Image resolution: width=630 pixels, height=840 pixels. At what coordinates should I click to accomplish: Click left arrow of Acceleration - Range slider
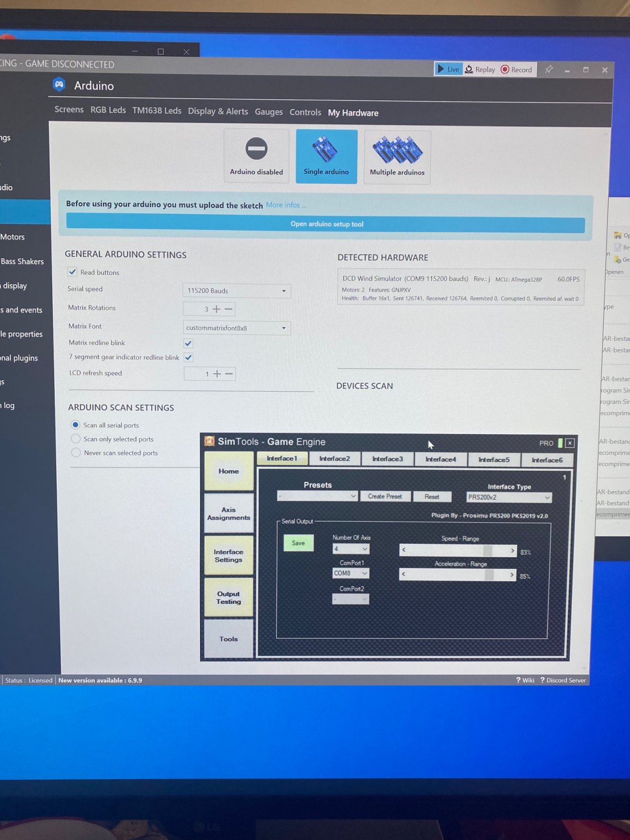pyautogui.click(x=404, y=574)
